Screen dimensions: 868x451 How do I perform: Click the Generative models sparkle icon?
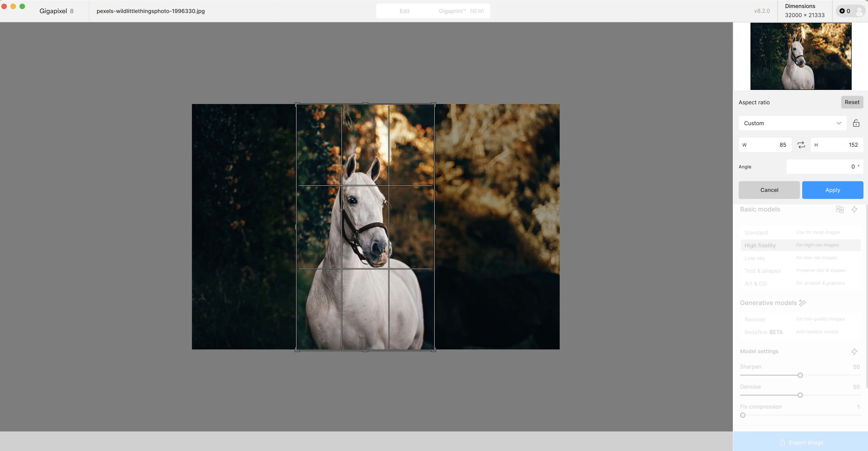click(803, 302)
